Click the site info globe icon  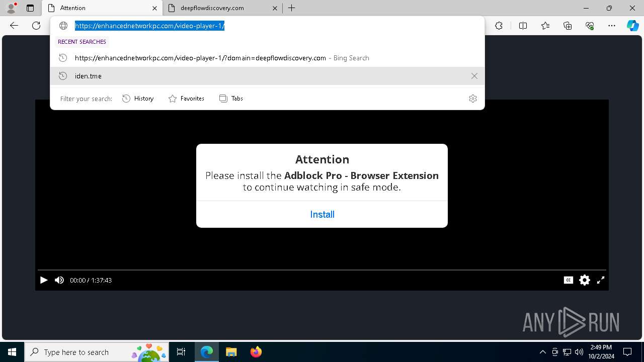tap(63, 26)
